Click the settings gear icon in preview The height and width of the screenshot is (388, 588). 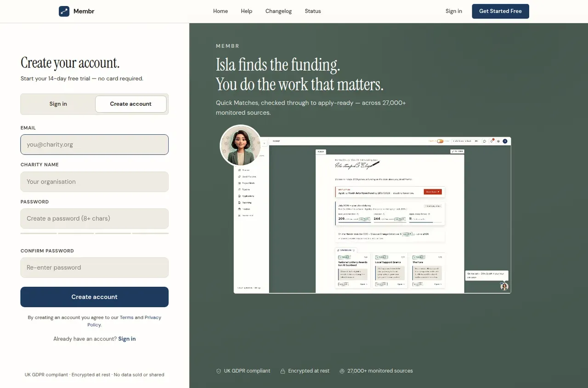pyautogui.click(x=498, y=141)
